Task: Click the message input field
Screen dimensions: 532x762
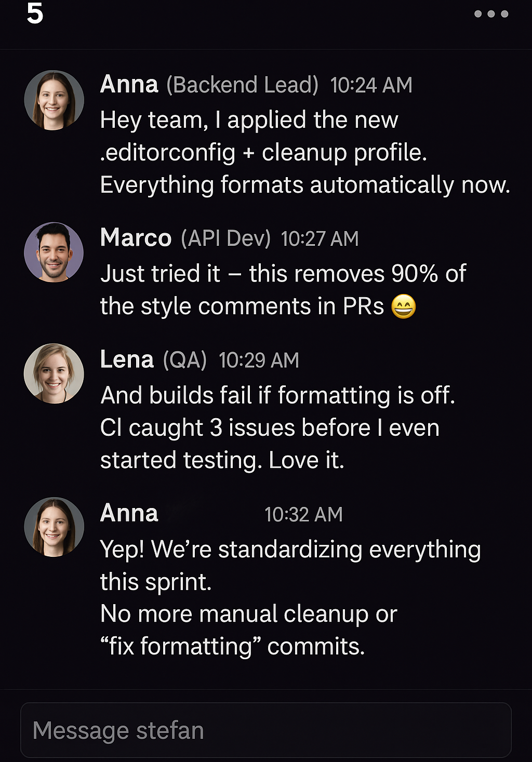Action: click(x=266, y=729)
